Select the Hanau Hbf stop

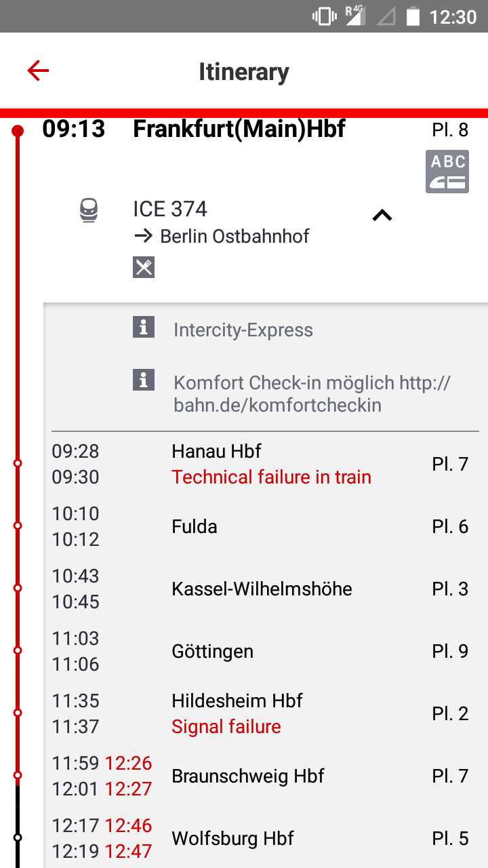pos(217,452)
